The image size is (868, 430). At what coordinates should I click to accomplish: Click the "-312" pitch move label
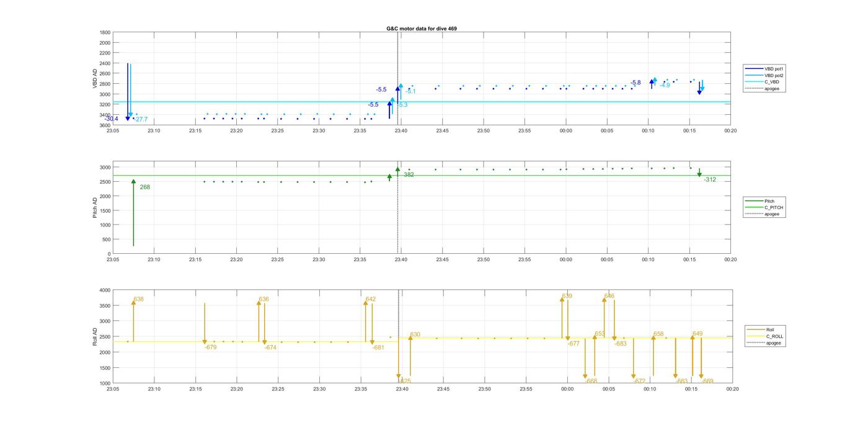(x=710, y=180)
